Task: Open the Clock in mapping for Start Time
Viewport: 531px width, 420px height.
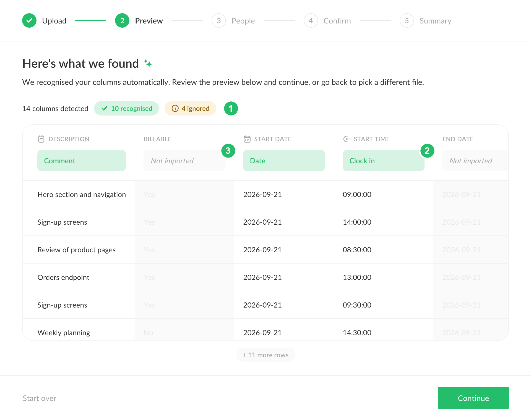Action: (384, 161)
